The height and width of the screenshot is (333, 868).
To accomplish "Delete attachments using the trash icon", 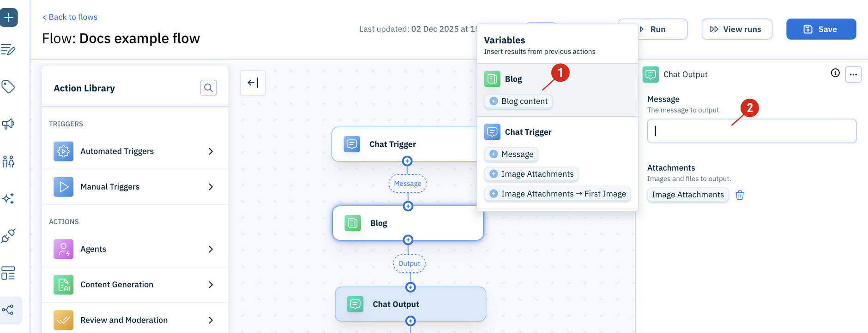I will tap(740, 195).
